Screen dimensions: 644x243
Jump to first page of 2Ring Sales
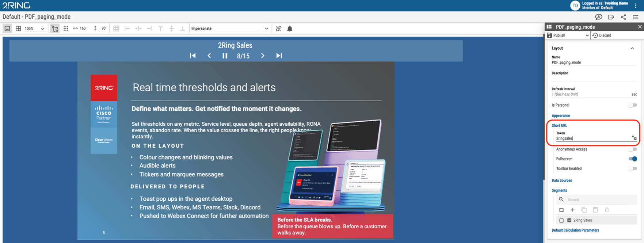click(193, 56)
